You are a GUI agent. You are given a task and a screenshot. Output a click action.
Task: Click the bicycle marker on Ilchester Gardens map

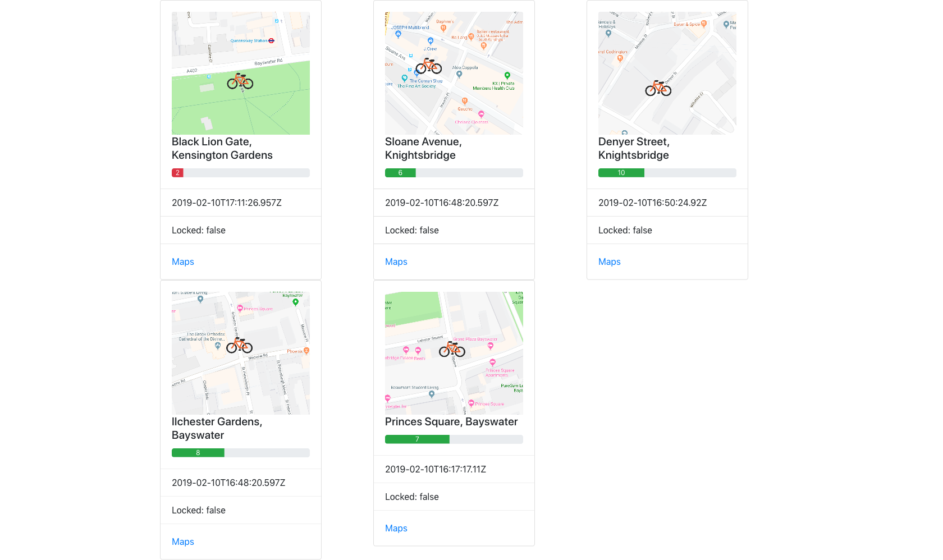(x=240, y=345)
